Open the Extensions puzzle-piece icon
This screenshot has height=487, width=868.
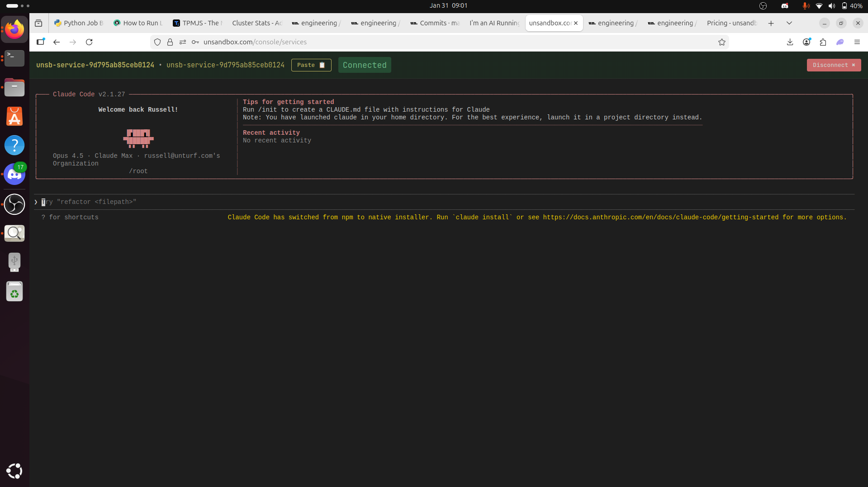pyautogui.click(x=823, y=42)
